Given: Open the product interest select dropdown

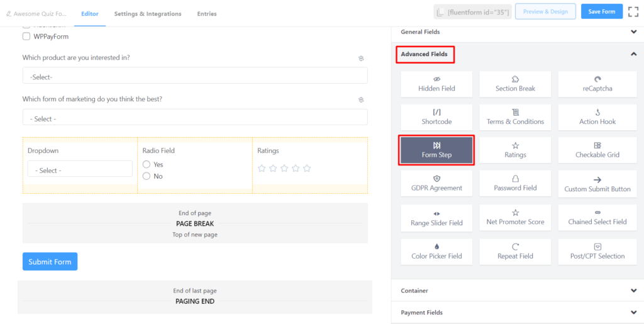Looking at the screenshot, I should tap(195, 76).
